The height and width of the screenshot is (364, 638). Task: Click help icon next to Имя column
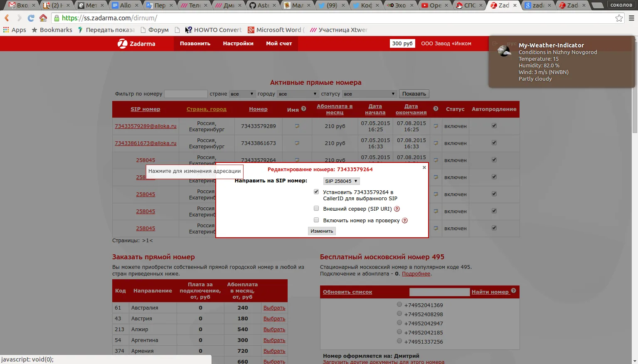click(x=304, y=109)
